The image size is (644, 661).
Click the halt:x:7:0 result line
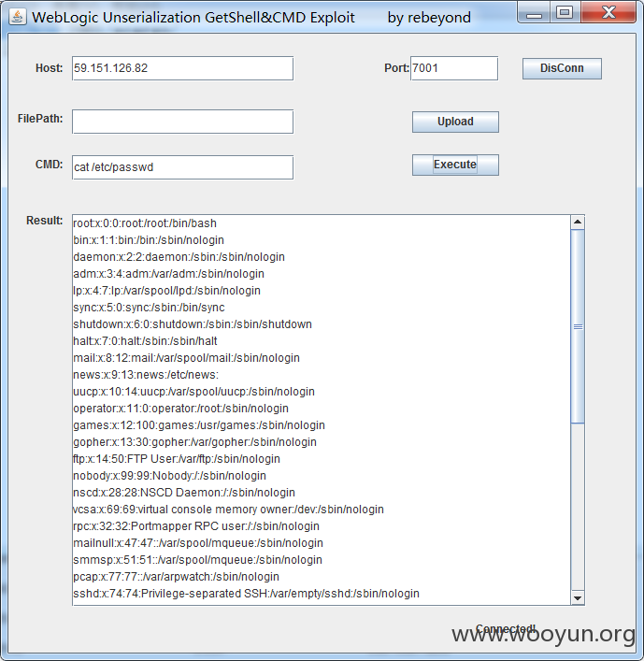[145, 341]
